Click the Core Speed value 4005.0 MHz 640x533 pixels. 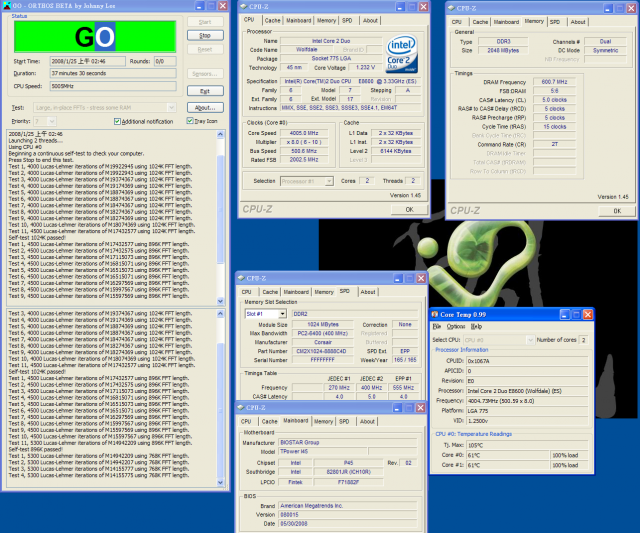tap(304, 133)
